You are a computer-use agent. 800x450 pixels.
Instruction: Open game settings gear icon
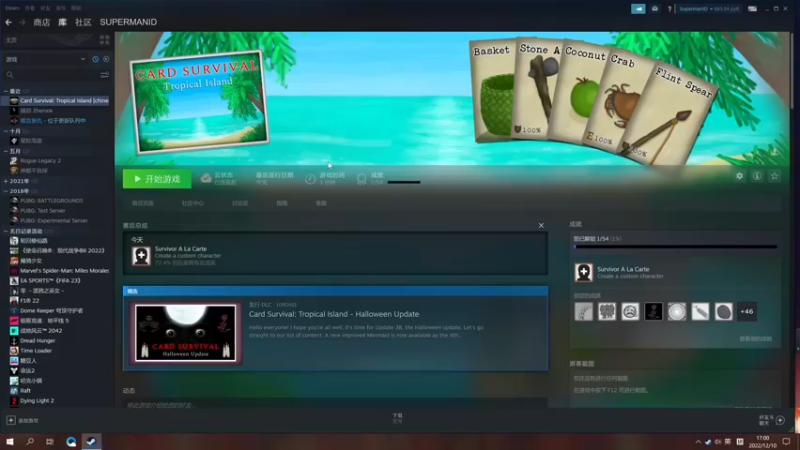[739, 176]
